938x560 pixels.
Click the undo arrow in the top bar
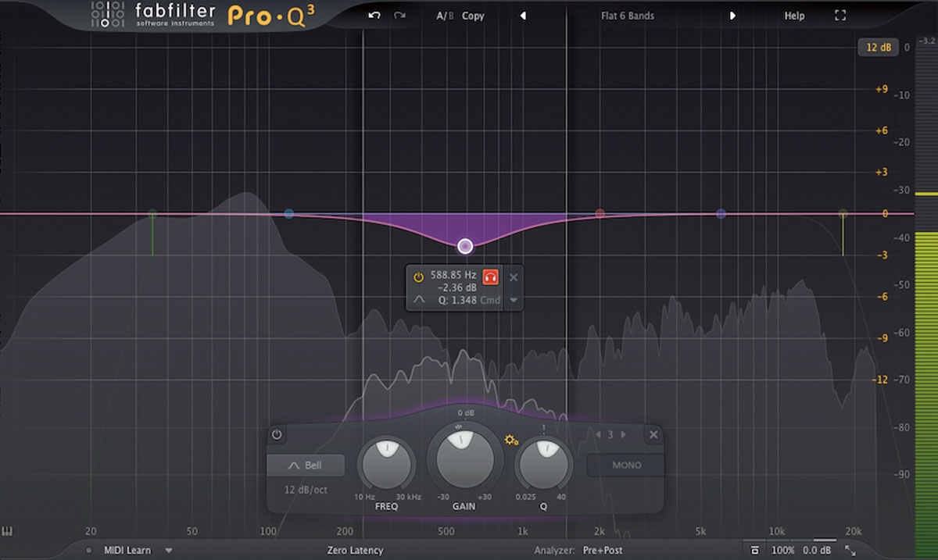(374, 16)
